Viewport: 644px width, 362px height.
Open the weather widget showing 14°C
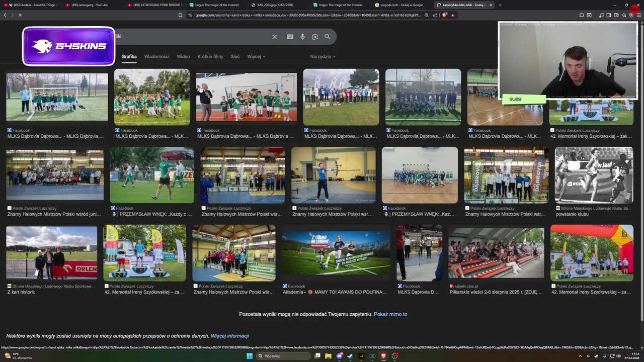pos(18,356)
